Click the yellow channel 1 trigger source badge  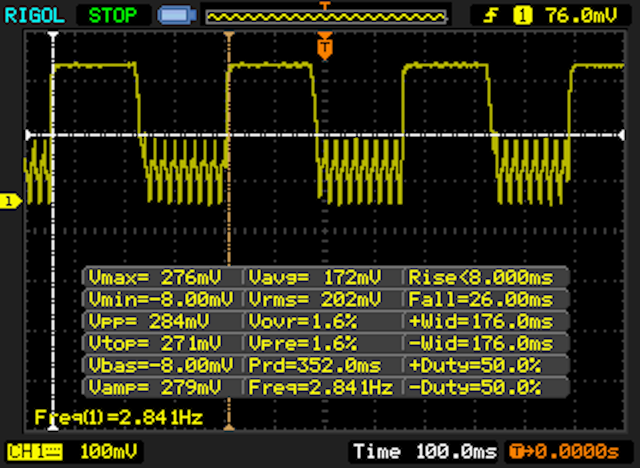tap(522, 16)
